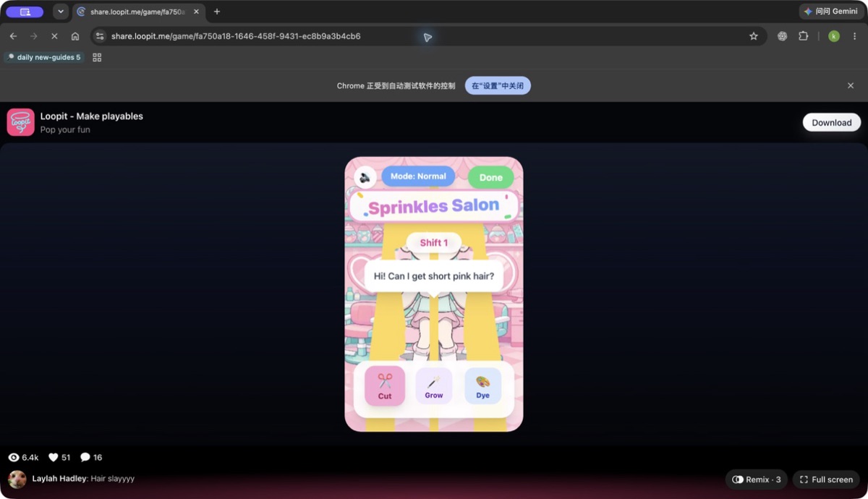Select the Grow wand tool
The height and width of the screenshot is (499, 868).
434,385
